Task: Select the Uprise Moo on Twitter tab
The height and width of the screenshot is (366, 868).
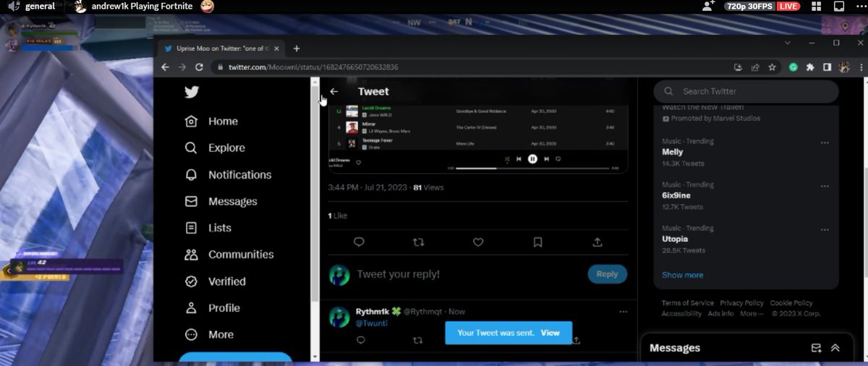Action: point(222,48)
